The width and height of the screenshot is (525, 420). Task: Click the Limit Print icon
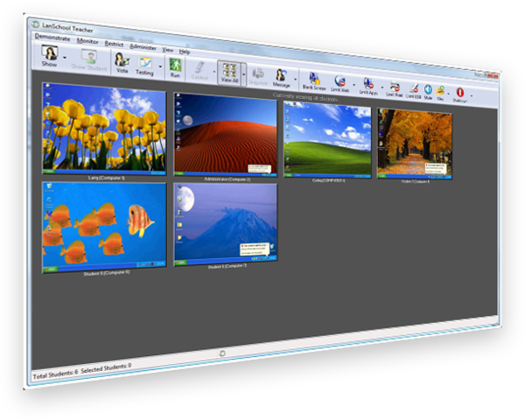coord(395,87)
